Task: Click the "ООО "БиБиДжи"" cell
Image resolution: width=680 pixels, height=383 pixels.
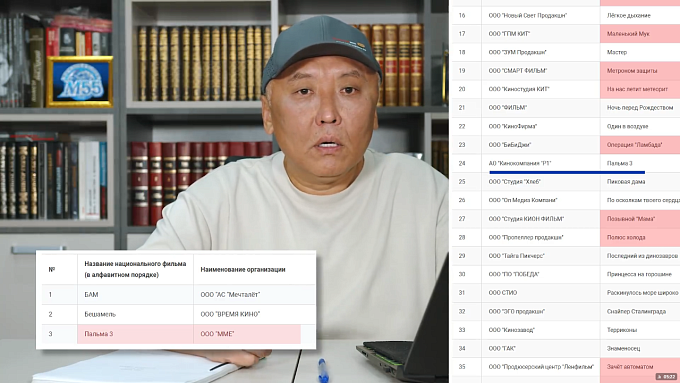Action: (540, 145)
